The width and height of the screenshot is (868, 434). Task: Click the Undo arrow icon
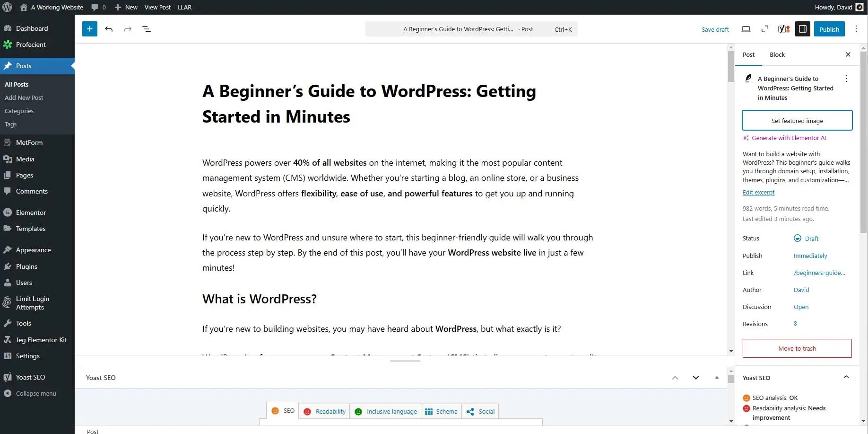109,29
